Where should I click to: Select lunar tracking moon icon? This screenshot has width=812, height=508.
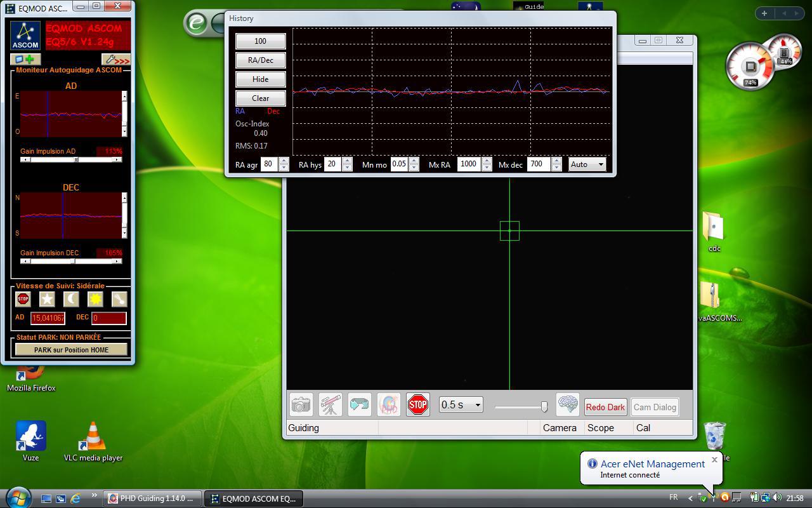click(71, 299)
